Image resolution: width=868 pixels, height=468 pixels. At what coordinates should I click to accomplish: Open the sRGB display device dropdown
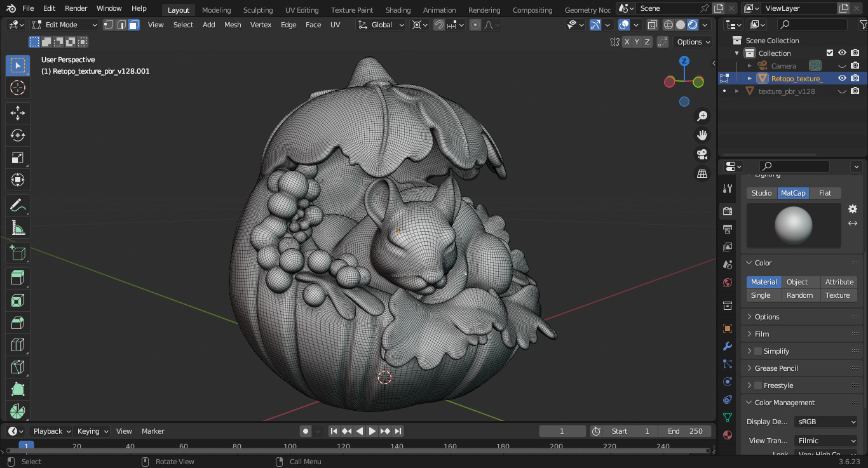click(x=826, y=422)
